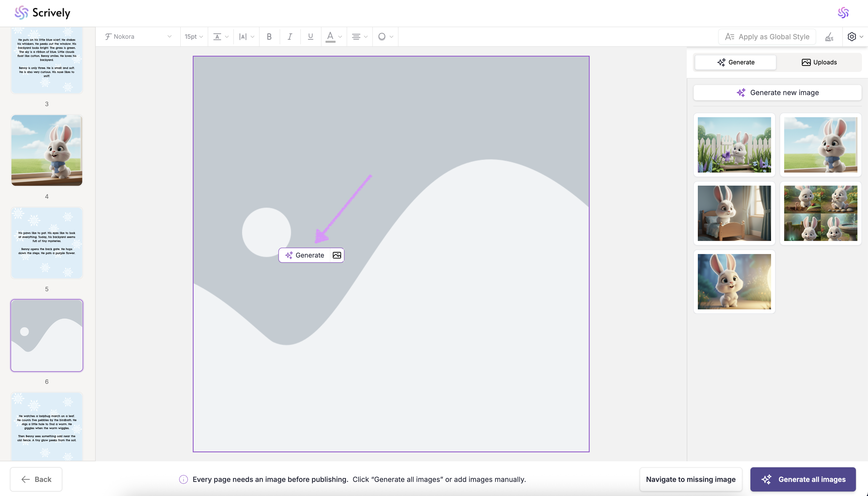Click the upload image icon on canvas
This screenshot has width=868, height=496.
point(337,255)
